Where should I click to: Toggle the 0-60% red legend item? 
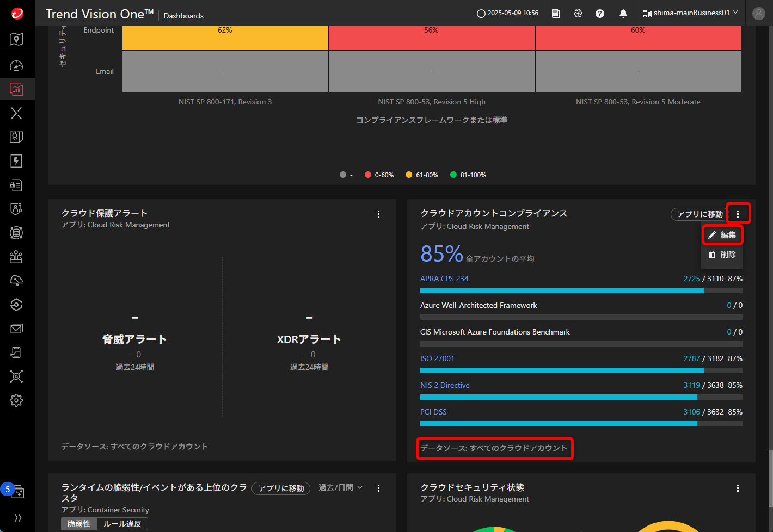click(x=379, y=175)
